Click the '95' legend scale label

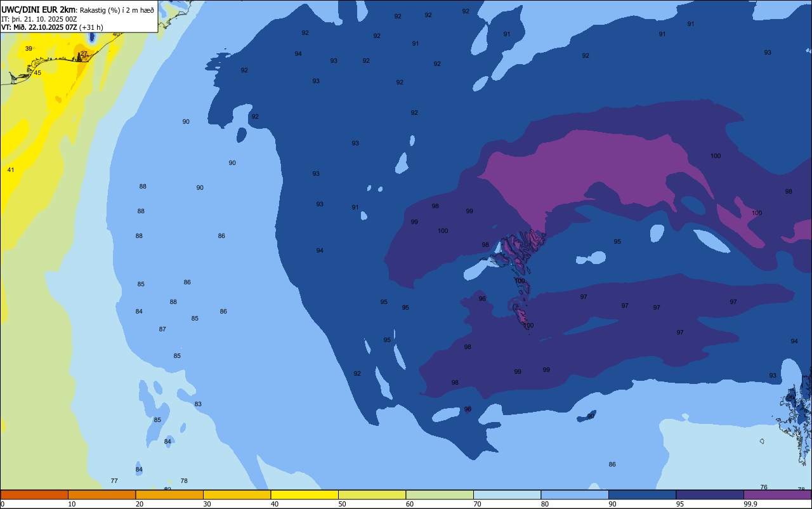point(680,504)
